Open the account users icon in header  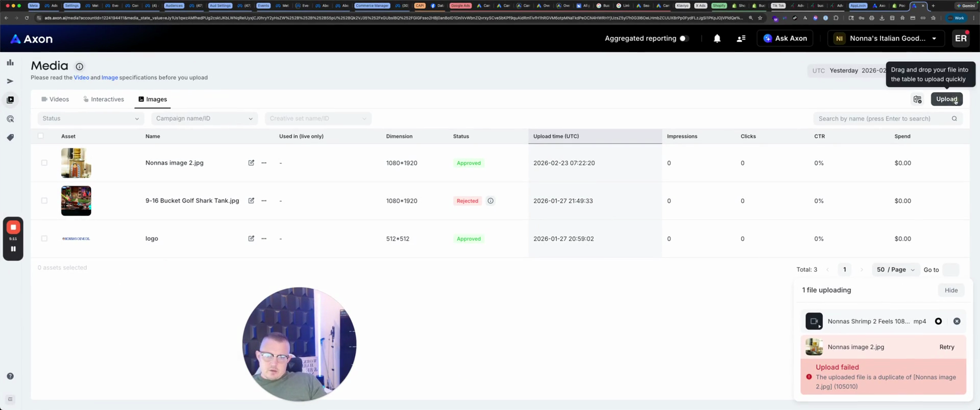[741, 39]
